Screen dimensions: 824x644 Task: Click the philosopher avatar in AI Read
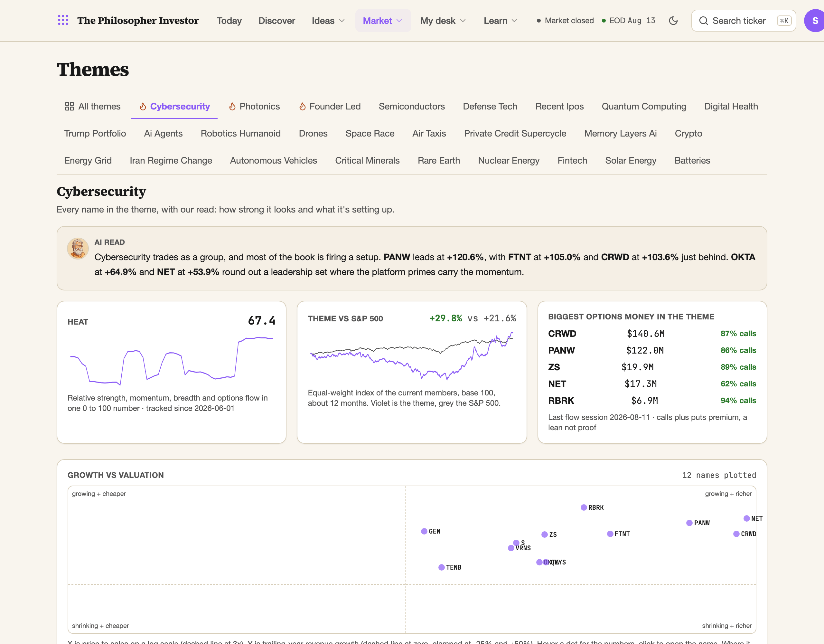(78, 248)
